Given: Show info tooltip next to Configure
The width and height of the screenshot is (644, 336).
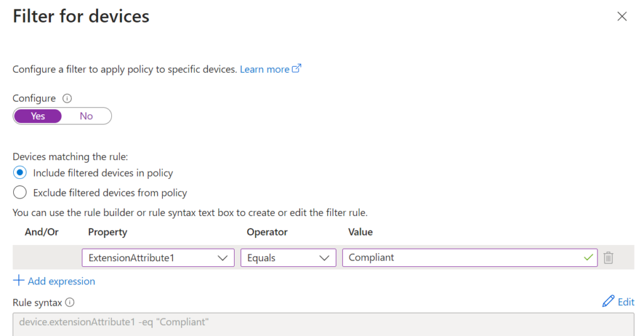Looking at the screenshot, I should [x=67, y=99].
